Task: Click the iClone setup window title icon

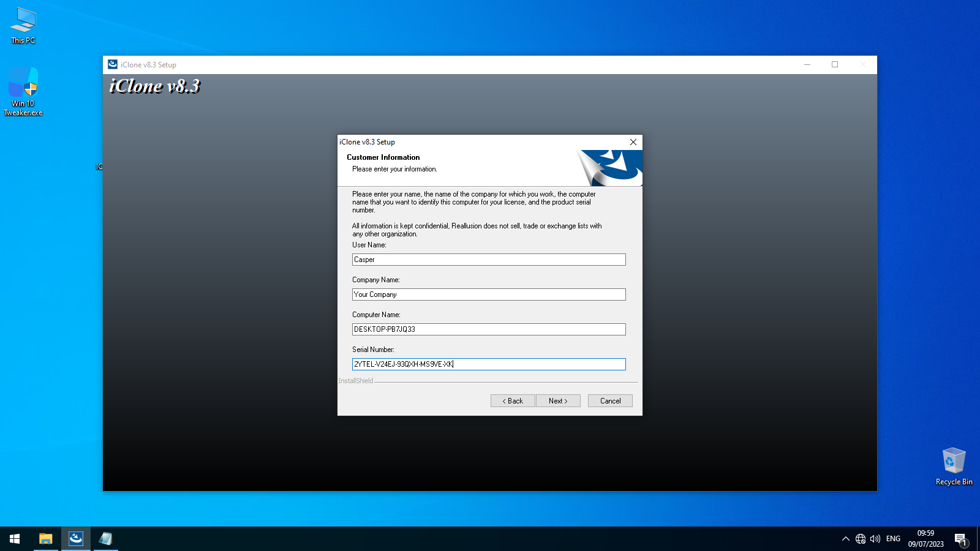Action: point(113,64)
